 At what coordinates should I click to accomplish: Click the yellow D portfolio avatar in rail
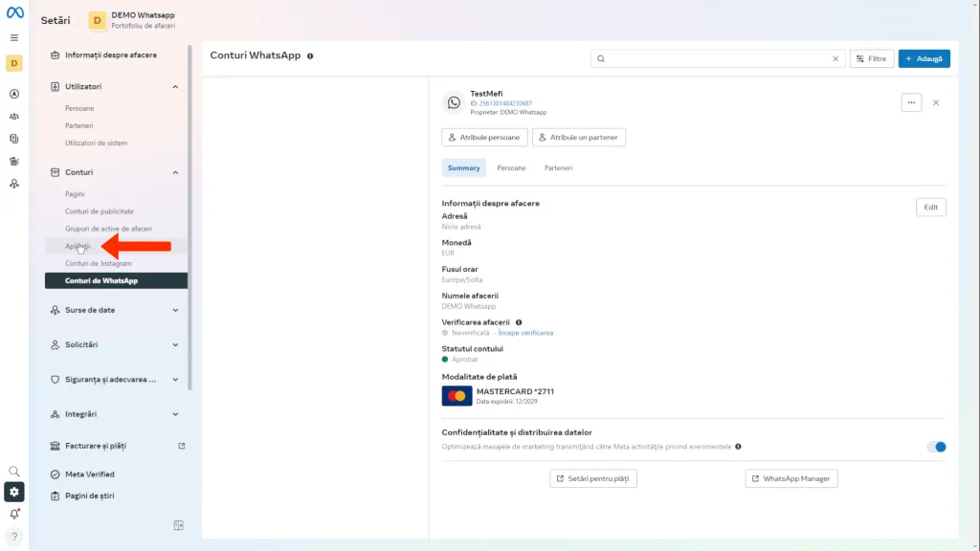[14, 63]
